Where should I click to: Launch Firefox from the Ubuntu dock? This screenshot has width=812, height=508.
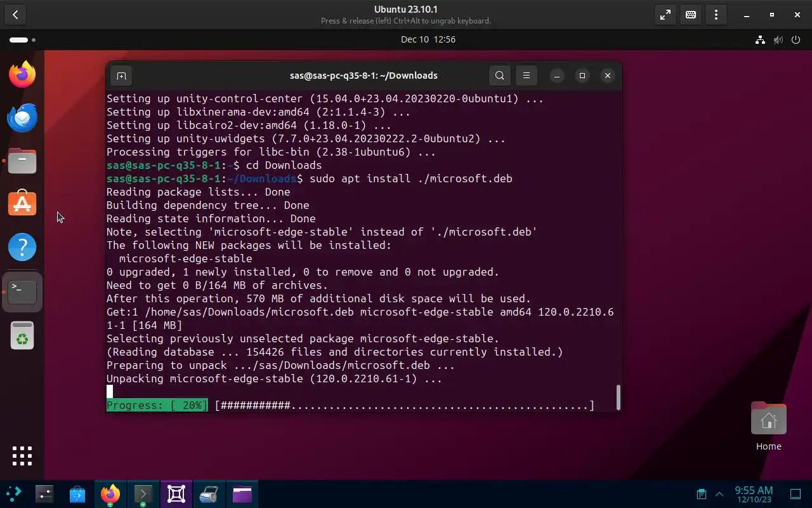click(22, 74)
